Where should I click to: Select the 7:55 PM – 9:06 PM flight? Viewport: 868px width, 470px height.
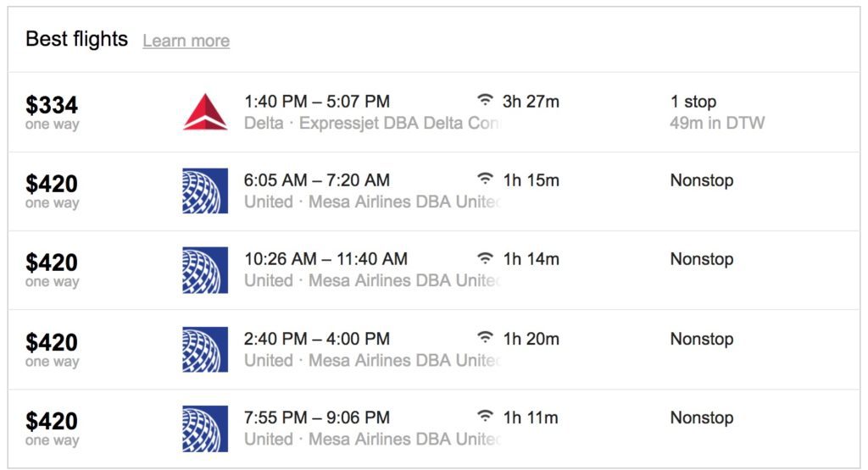point(317,417)
